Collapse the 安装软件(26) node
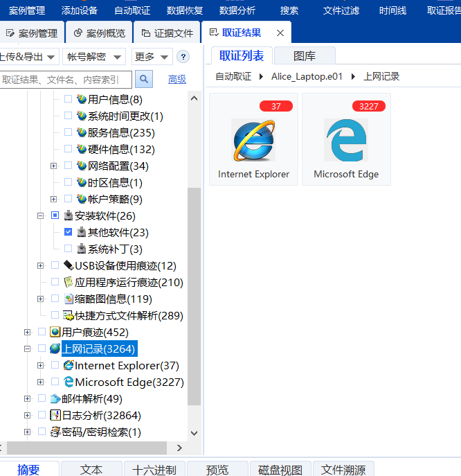The image size is (461, 476). tap(40, 216)
